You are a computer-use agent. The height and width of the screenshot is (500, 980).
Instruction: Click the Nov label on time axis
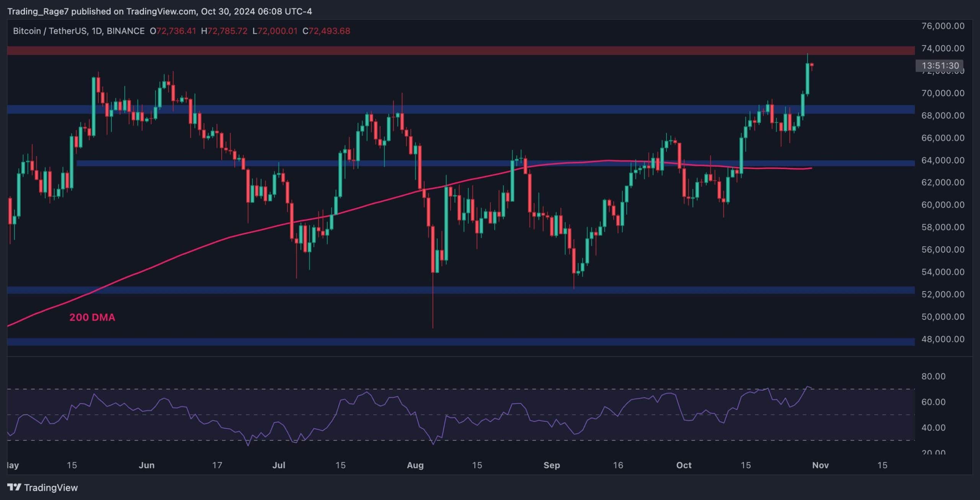(820, 465)
